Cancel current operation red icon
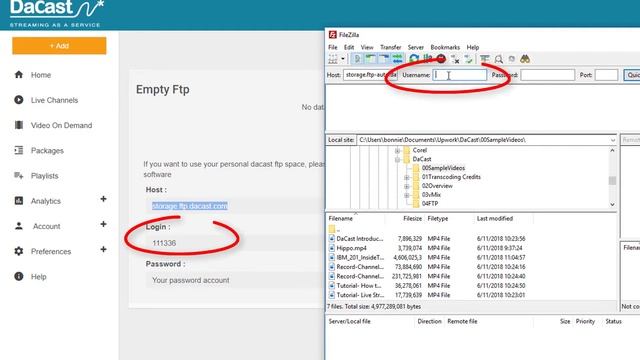This screenshot has height=360, width=640. 441,59
